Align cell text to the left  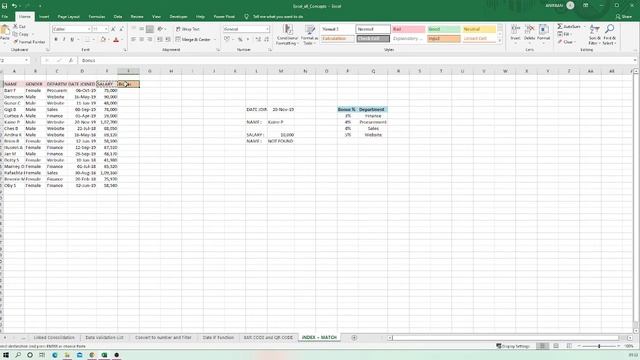click(133, 39)
